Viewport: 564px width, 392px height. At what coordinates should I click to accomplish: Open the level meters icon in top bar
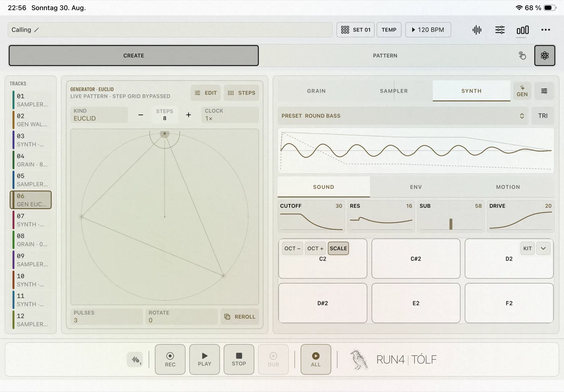pyautogui.click(x=523, y=30)
